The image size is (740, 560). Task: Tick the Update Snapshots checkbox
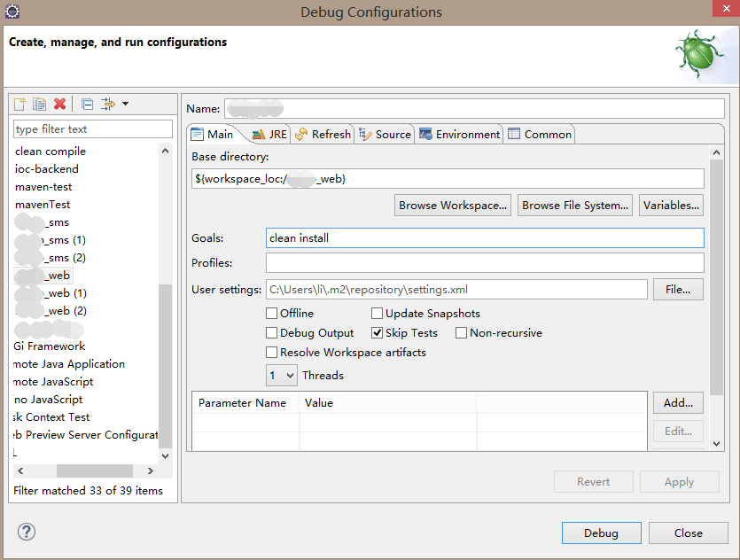[377, 314]
